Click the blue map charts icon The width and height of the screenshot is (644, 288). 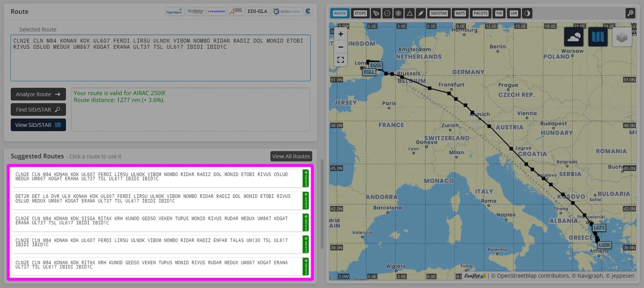pyautogui.click(x=598, y=37)
